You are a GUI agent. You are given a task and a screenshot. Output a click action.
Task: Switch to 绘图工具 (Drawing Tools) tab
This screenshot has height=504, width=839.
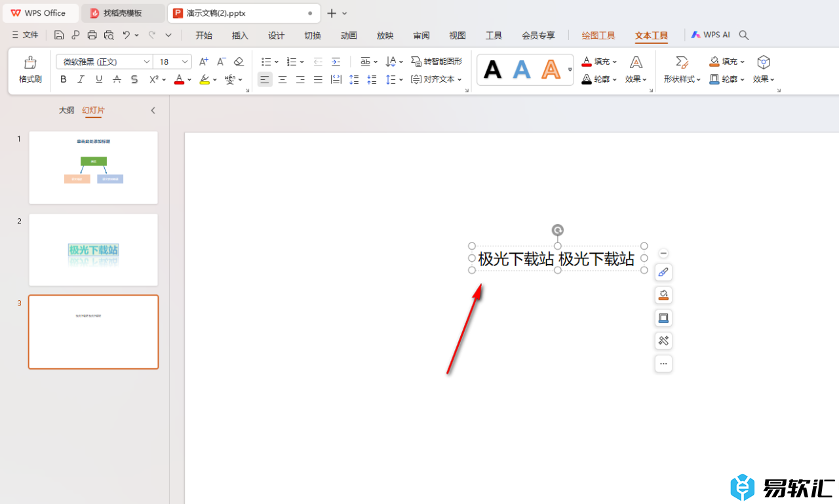click(598, 35)
